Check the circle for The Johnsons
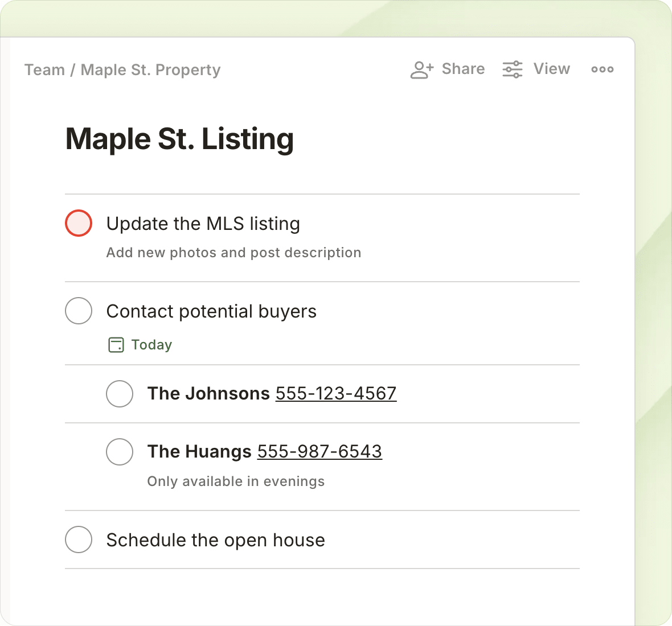 (x=120, y=393)
